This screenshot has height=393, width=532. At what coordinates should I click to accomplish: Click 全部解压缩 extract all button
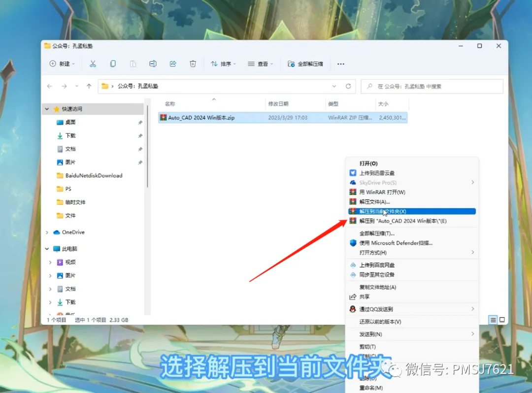click(305, 64)
